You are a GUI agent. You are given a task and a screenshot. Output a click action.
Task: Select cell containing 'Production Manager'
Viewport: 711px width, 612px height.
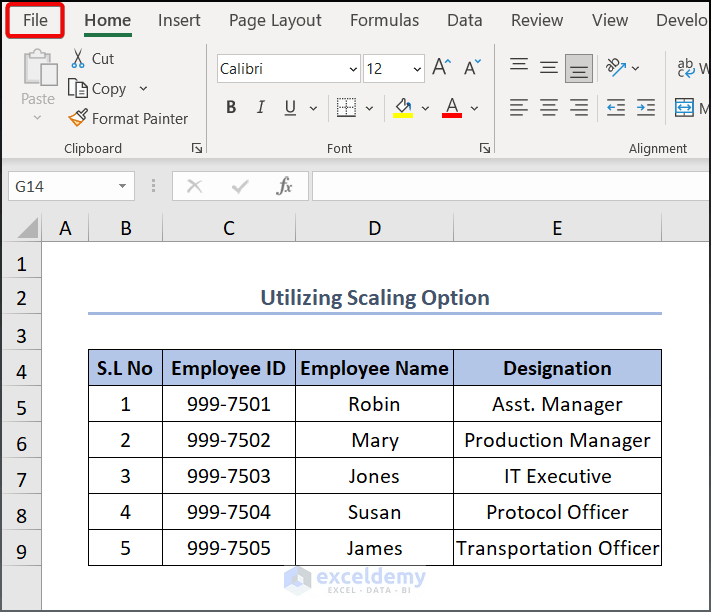coord(557,440)
